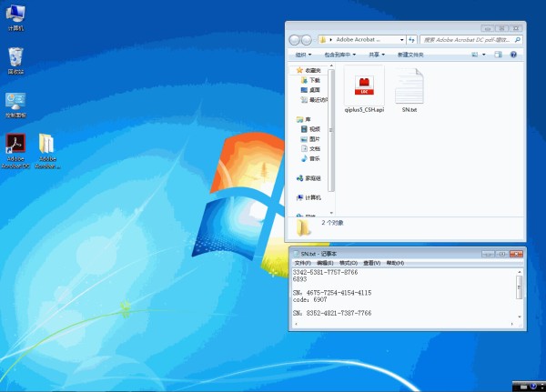Open Notepad 格式(O) menu

point(349,263)
